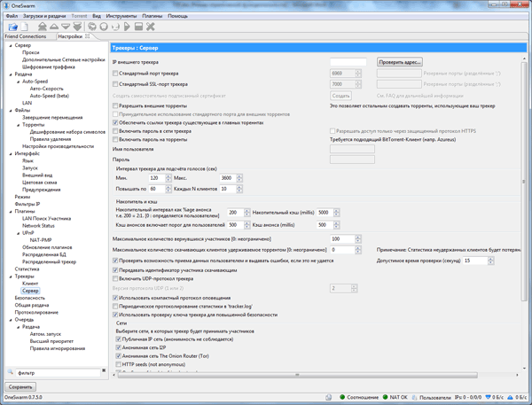Screen dimensions: 532x405
Task: Click the IP внешнего трекера input field
Action: pyautogui.click(x=348, y=62)
